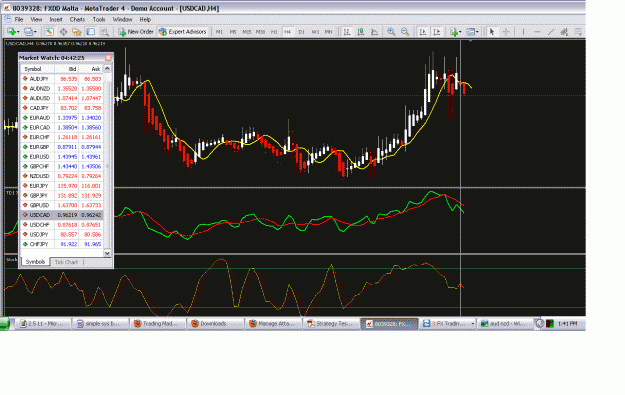Viewport: 625px width, 395px height.
Task: Toggle chart Auto Scroll
Action: tap(423, 32)
